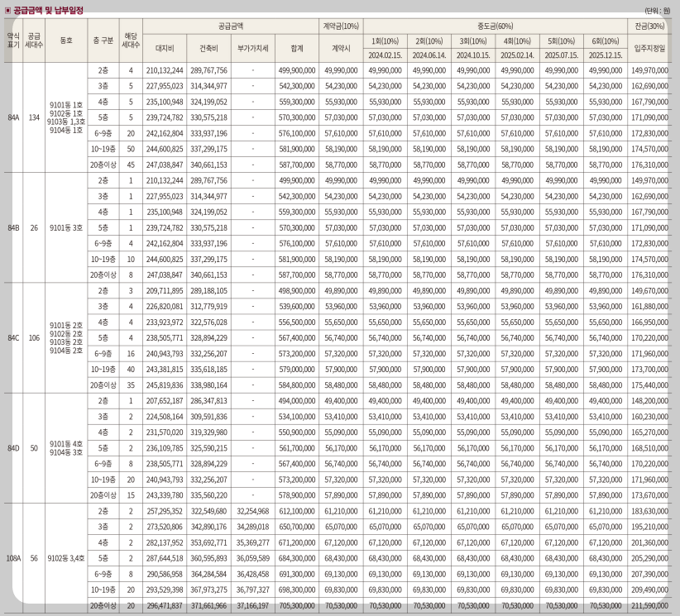Select the total '698,300,000' for 108A 10~19층
This screenshot has width=680, height=616.
(297, 590)
